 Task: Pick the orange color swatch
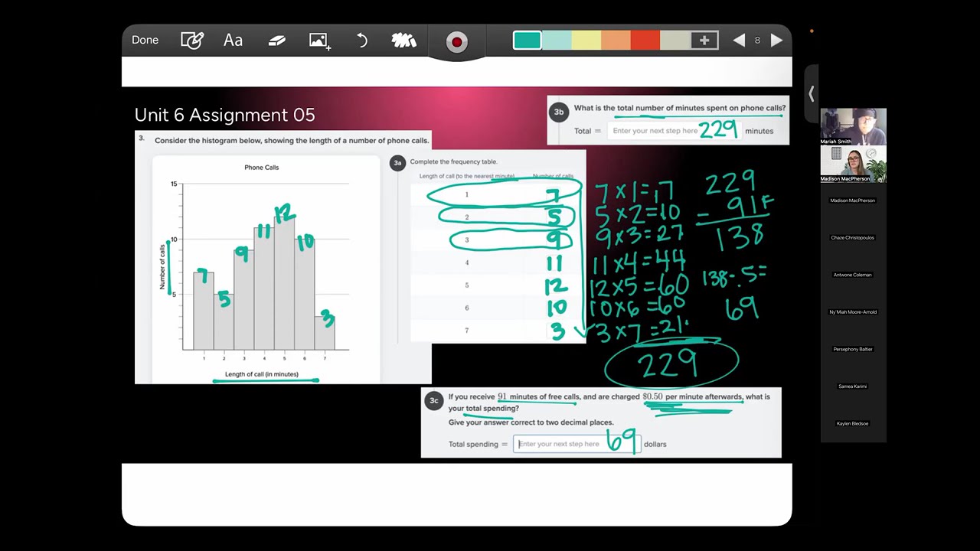click(616, 41)
